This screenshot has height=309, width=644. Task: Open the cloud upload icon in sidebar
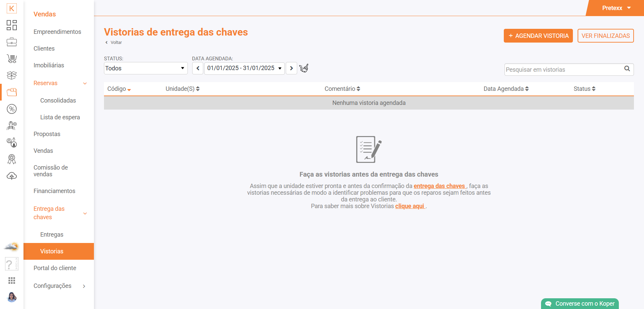tap(12, 176)
